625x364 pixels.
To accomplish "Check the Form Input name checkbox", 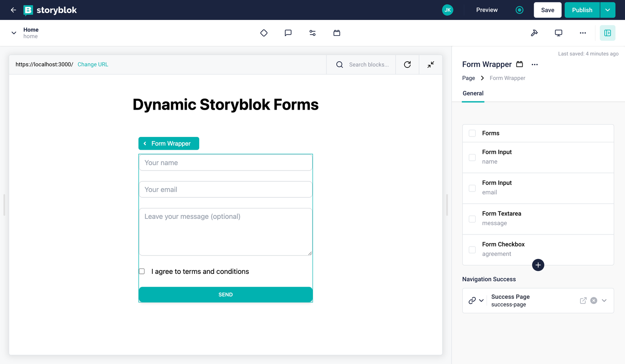I will pos(472,157).
